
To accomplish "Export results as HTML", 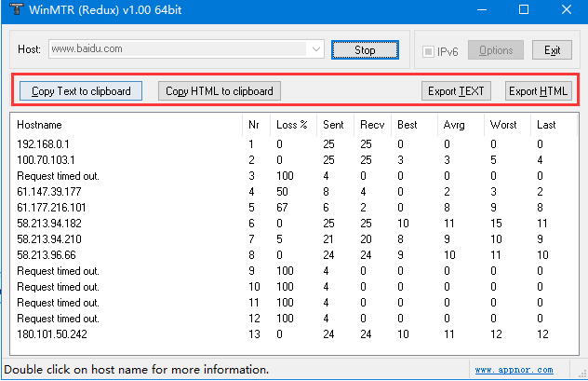I will coord(537,91).
